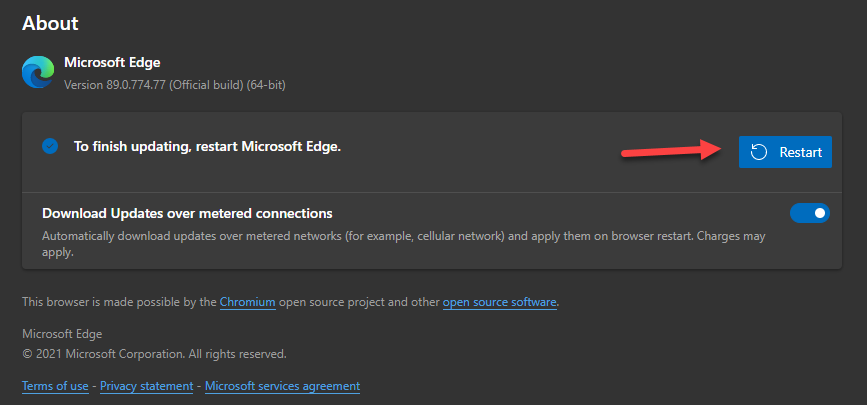Open the Chromium project link
Screen dimensions: 867x405
click(248, 302)
